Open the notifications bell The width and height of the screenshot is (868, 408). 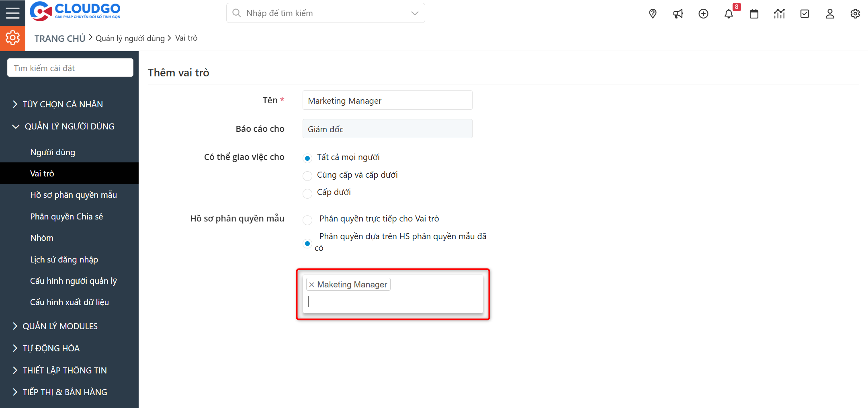point(729,14)
